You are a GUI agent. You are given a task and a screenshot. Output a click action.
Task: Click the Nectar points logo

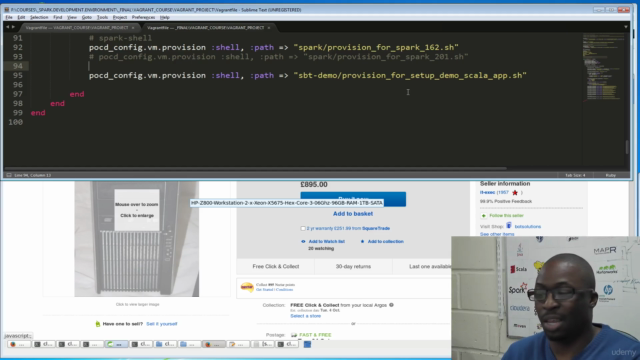[247, 287]
